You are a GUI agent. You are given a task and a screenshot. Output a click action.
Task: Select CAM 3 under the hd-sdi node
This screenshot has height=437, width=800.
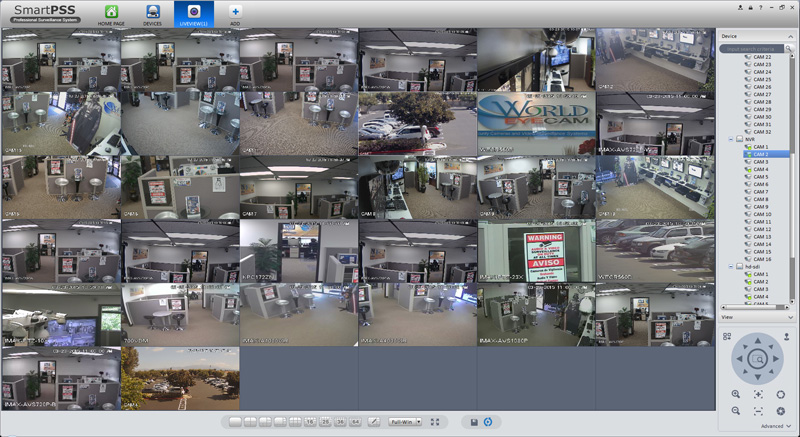pos(760,289)
